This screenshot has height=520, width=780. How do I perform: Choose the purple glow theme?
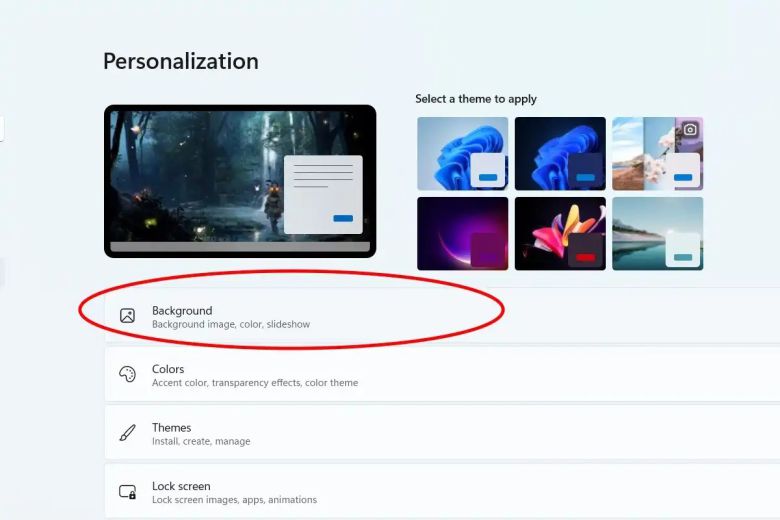point(462,233)
